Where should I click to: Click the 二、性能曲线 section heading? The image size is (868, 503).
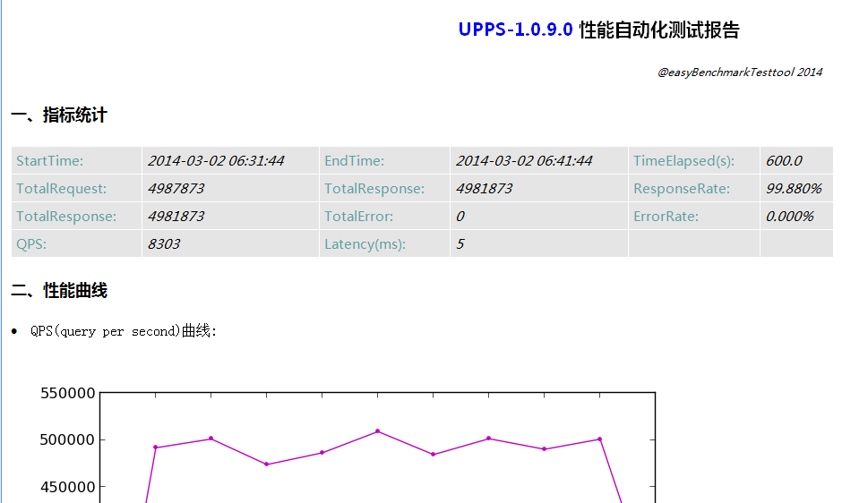click(x=59, y=291)
